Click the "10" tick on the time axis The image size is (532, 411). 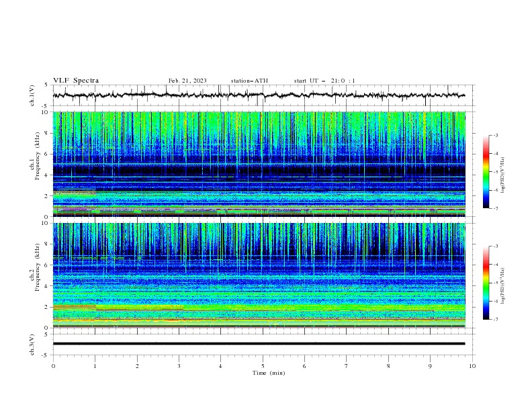(x=472, y=366)
